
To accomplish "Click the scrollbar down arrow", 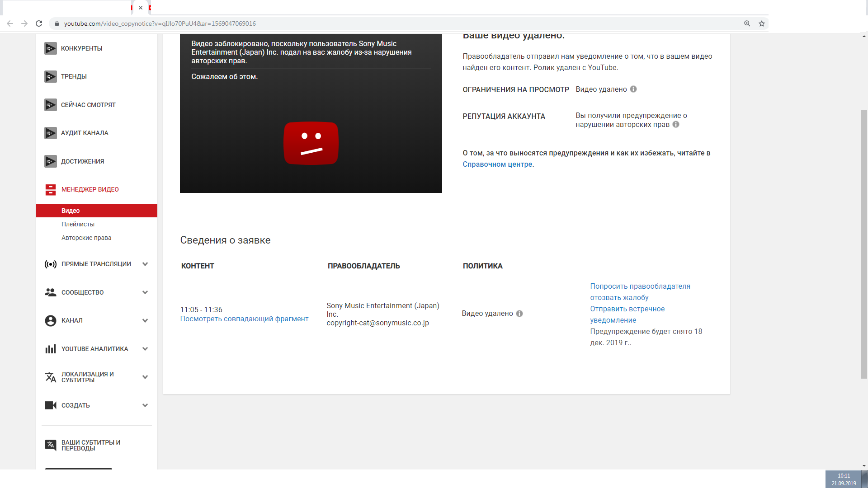I will [x=864, y=465].
